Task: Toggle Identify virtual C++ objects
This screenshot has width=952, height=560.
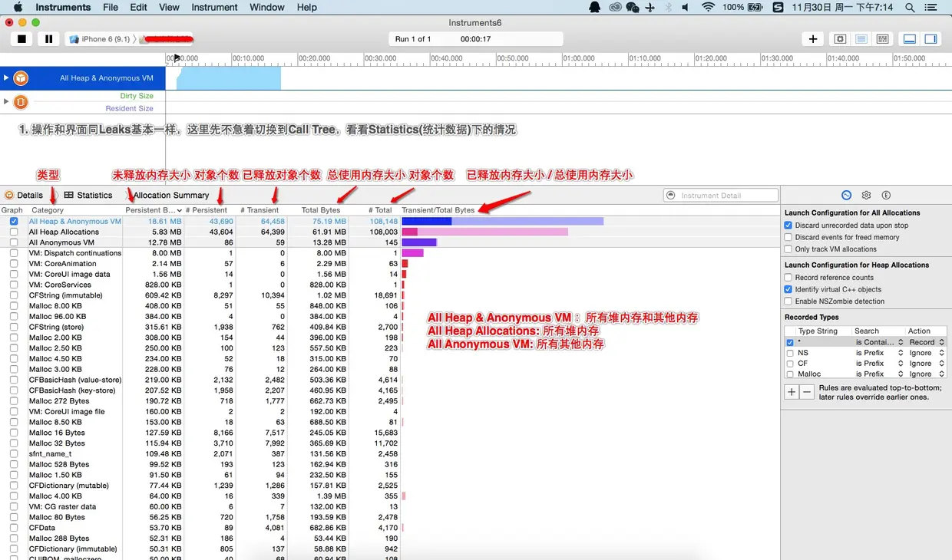Action: point(788,289)
